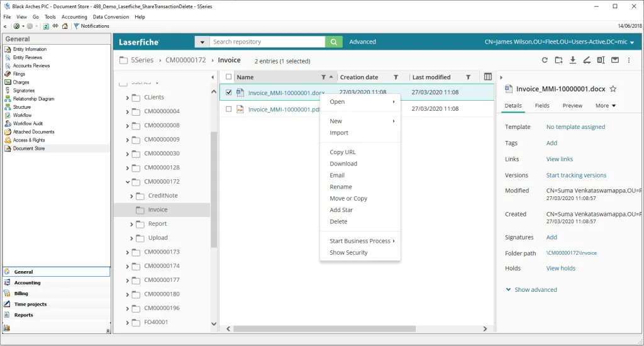
Task: Click the green double-arrow toolbar icon
Action: point(55,26)
